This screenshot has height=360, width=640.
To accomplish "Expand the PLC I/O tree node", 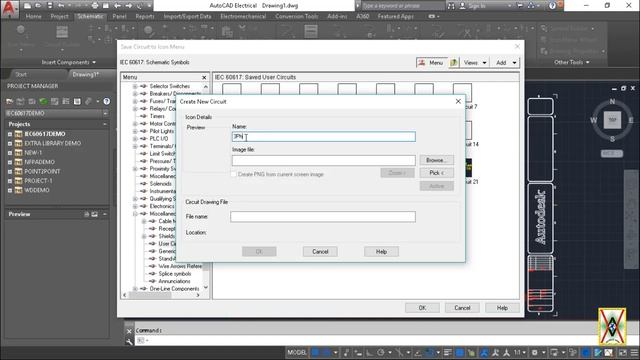I will point(135,139).
